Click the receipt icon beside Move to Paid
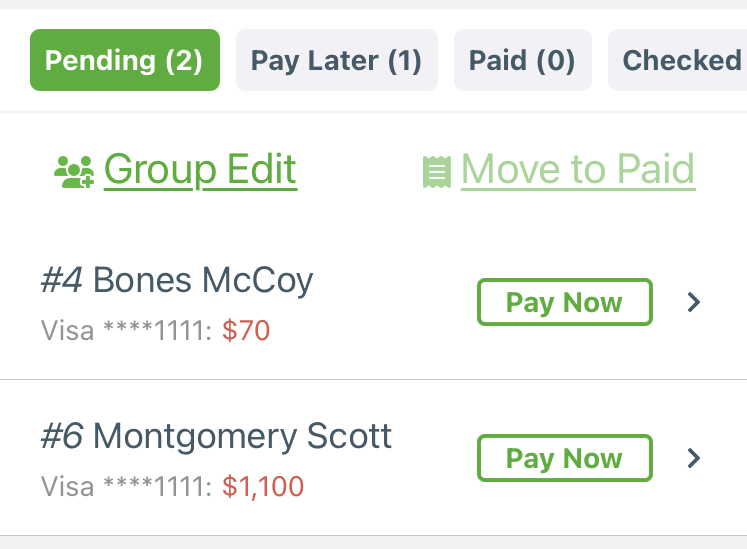 (437, 172)
